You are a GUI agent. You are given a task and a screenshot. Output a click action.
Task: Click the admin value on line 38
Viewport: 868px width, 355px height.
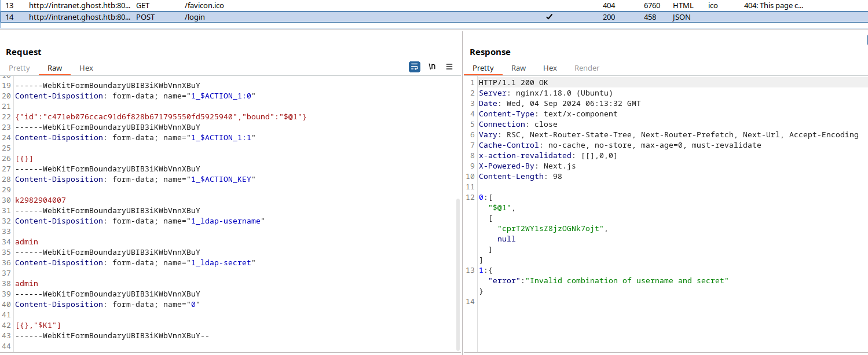(x=27, y=284)
